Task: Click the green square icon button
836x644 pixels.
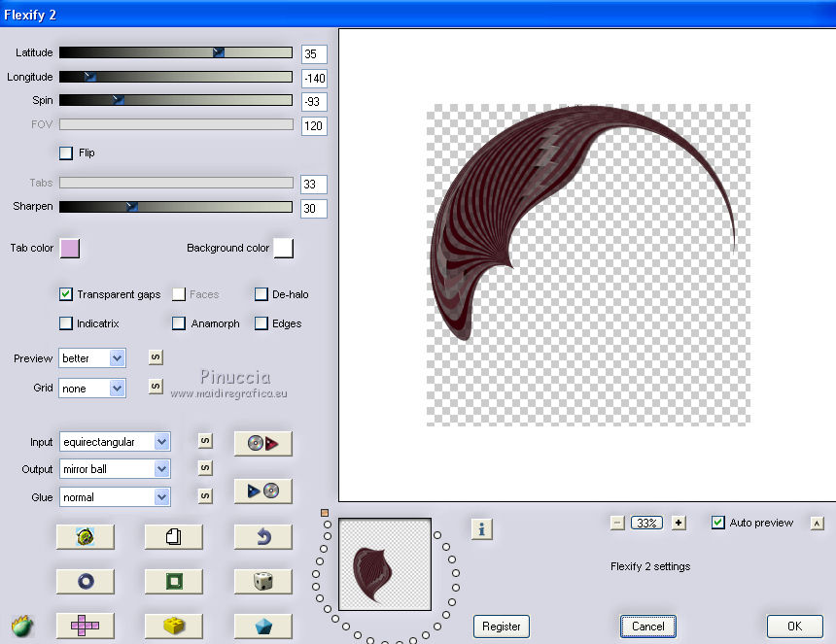Action: 174,581
